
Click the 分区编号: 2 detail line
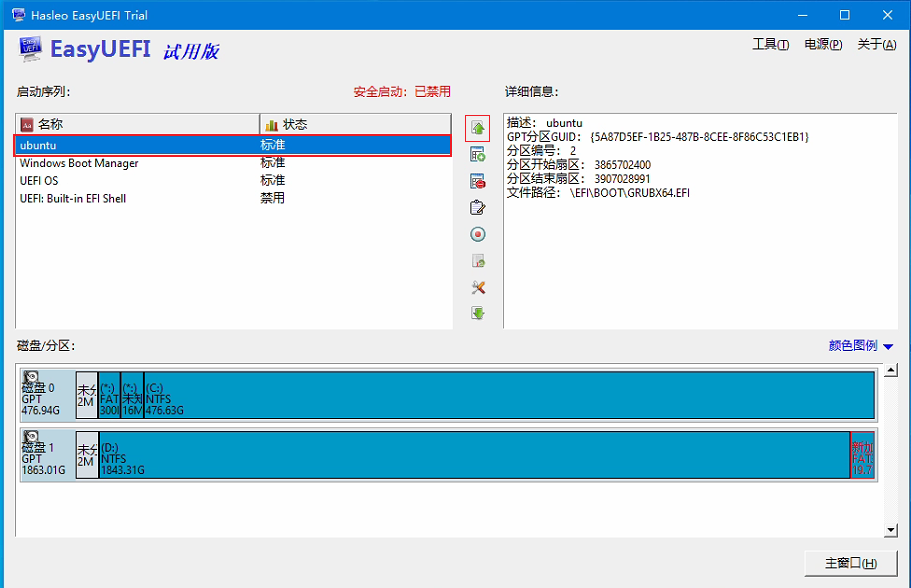pyautogui.click(x=541, y=151)
